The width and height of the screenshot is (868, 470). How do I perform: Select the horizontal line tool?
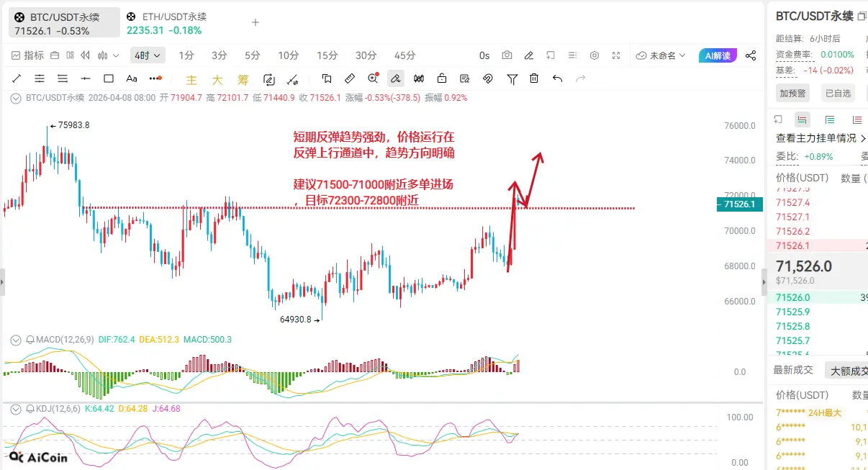point(86,78)
